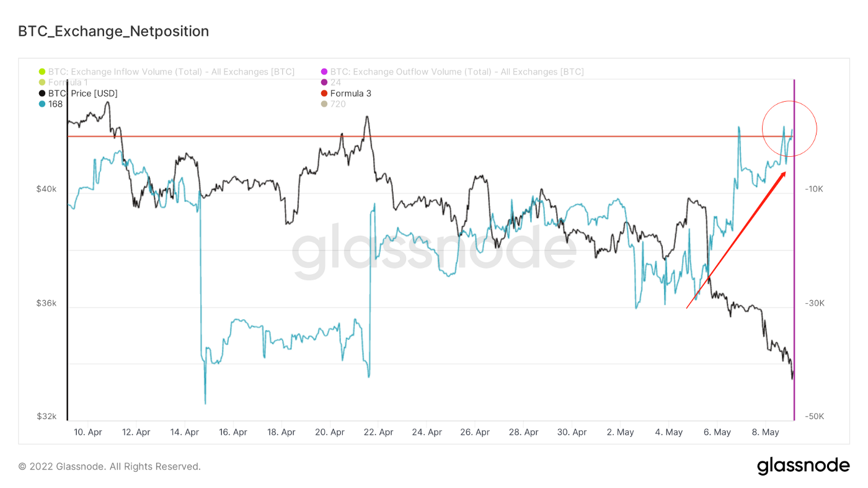Click the glassnode logo at bottom right
This screenshot has height=488, width=868.
pos(803,466)
